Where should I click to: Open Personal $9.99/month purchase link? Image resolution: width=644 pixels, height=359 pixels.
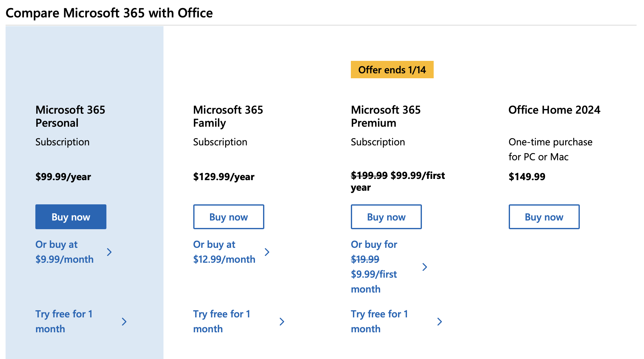point(65,252)
